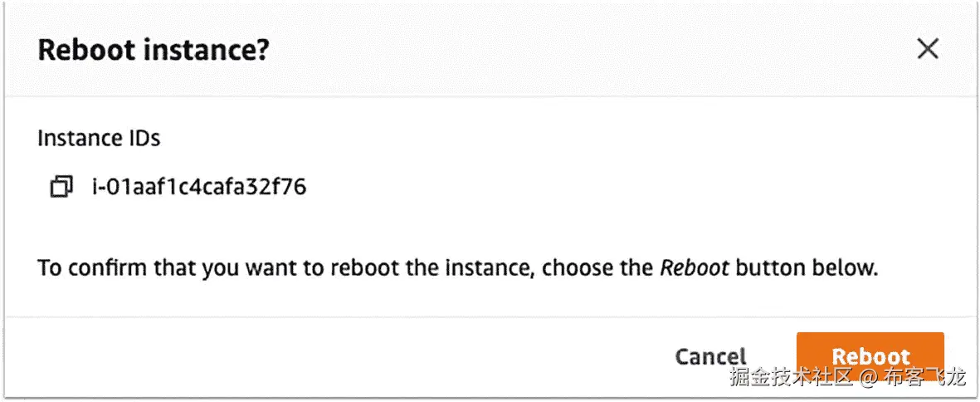This screenshot has width=980, height=402.
Task: Click empty header area right of title
Action: tap(581, 50)
